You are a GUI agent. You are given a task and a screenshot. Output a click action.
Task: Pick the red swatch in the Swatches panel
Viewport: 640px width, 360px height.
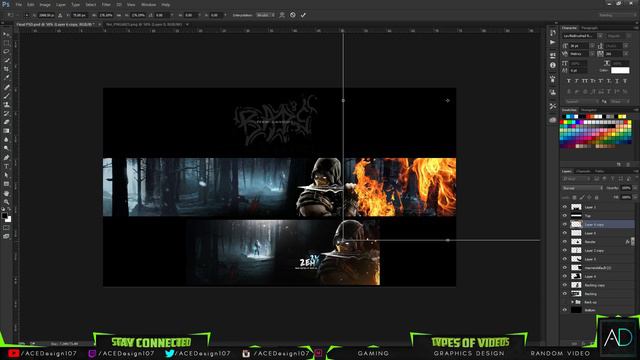pyautogui.click(x=562, y=122)
